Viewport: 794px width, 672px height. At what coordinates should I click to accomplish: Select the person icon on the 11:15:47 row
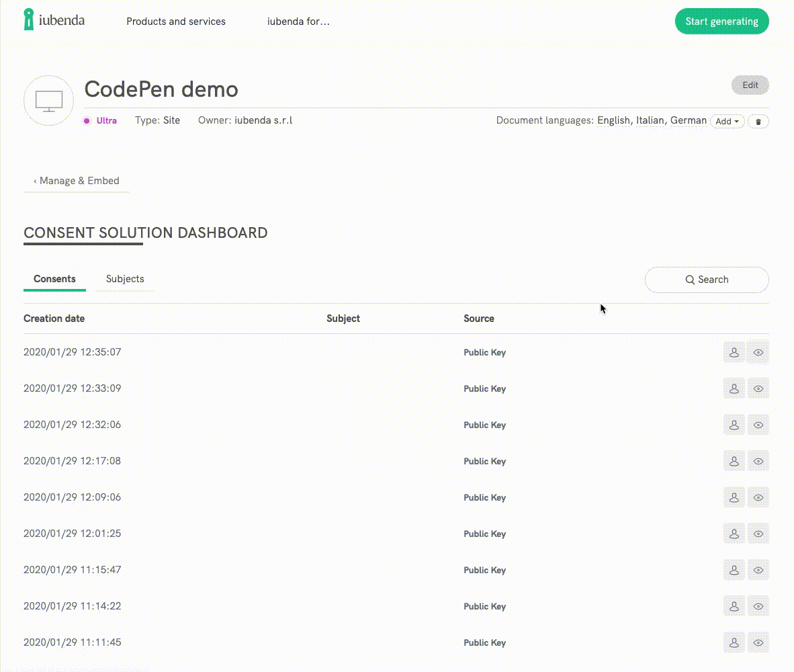point(734,569)
